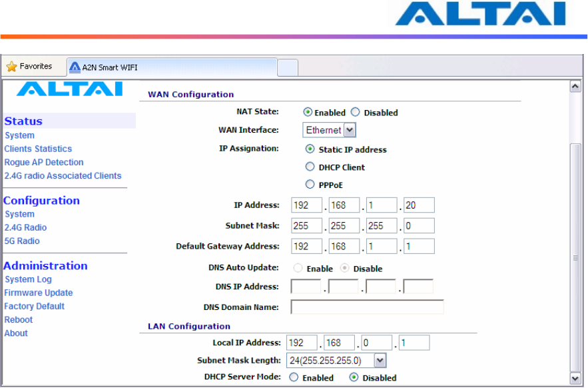The height and width of the screenshot is (388, 588).
Task: Open a new blank browser tab
Action: click(288, 68)
